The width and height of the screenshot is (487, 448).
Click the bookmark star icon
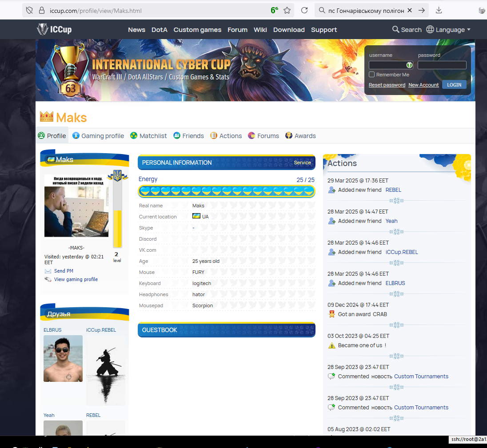point(287,11)
